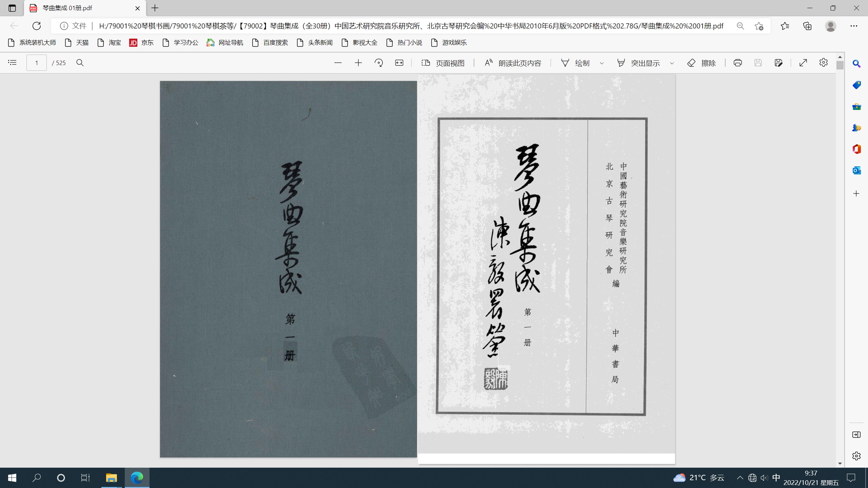Open sidebar settings gear at bottom
The width and height of the screenshot is (868, 488).
point(856,456)
